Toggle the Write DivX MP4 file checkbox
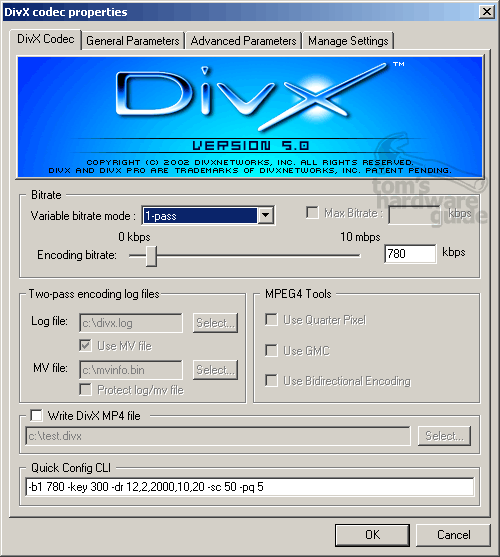This screenshot has width=500, height=557. point(36,415)
